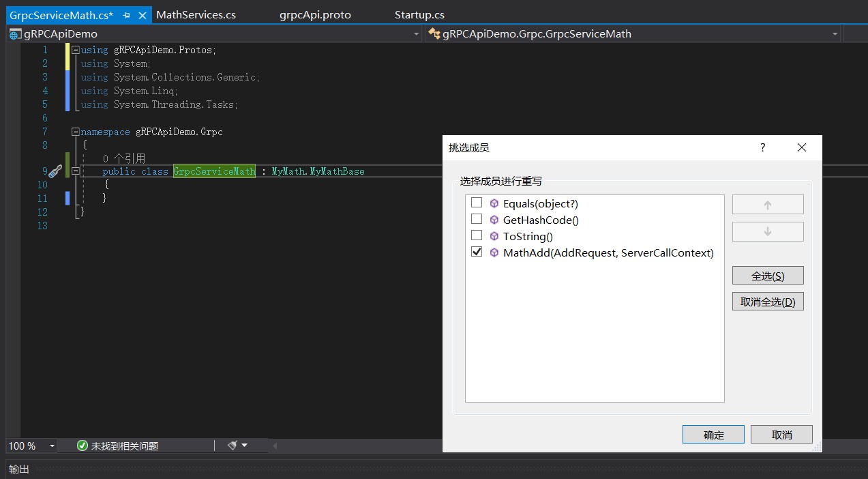Screen dimensions: 868x479
Task: Collapse the namespace gRPCApiDemo.Grpc block
Action: point(75,132)
